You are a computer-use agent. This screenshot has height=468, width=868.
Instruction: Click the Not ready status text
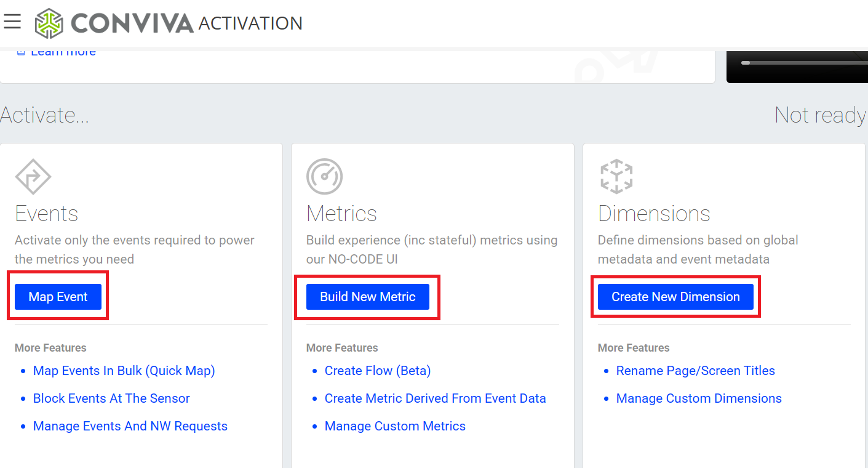(x=819, y=115)
